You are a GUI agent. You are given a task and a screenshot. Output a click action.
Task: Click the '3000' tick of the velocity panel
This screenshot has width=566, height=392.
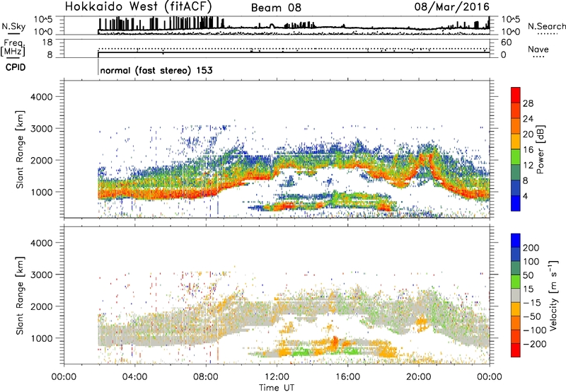coord(42,275)
